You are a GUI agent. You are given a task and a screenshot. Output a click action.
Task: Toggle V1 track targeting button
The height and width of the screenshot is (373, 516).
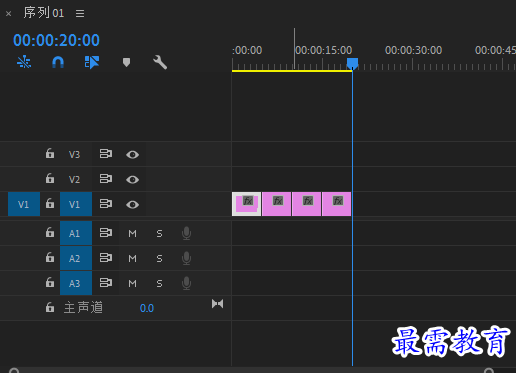[x=76, y=204]
